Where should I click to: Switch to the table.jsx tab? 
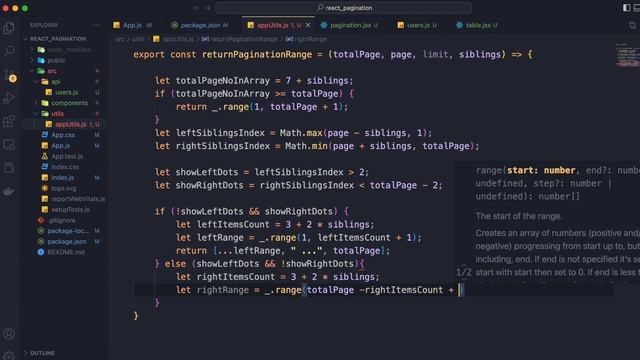click(478, 25)
